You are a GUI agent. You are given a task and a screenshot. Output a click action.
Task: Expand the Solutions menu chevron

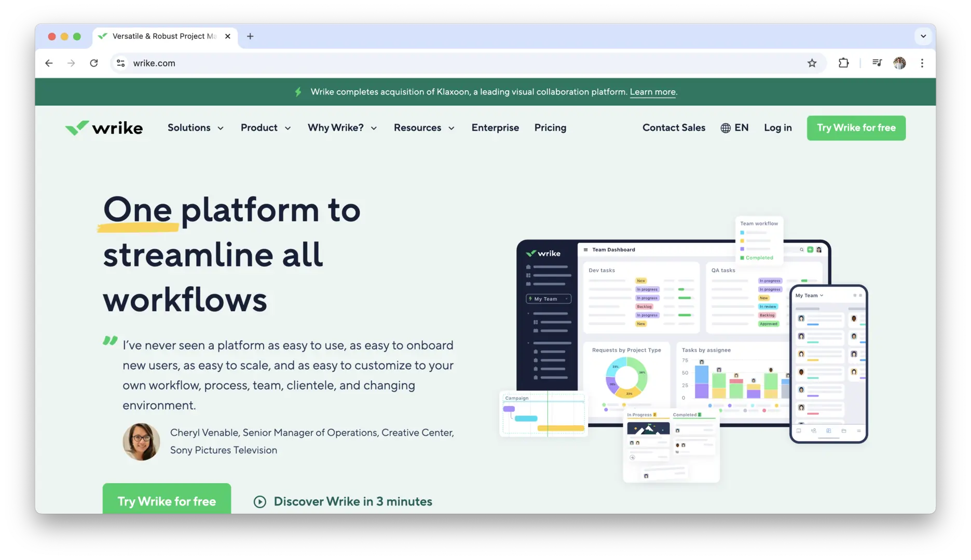(x=221, y=129)
